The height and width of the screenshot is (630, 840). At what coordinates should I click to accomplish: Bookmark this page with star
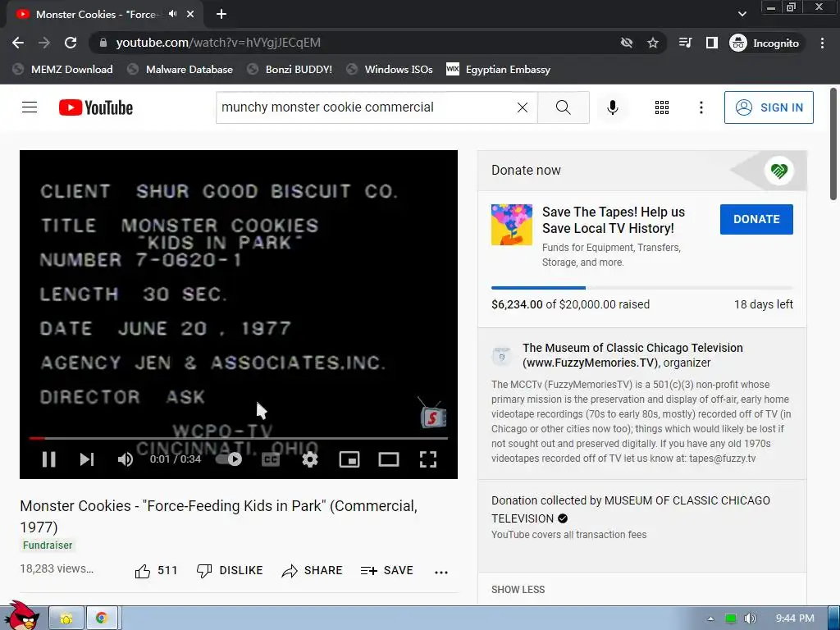652,43
